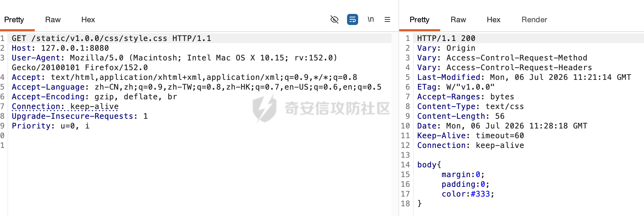Switch to the request Raw tab
644x216 pixels.
click(53, 20)
